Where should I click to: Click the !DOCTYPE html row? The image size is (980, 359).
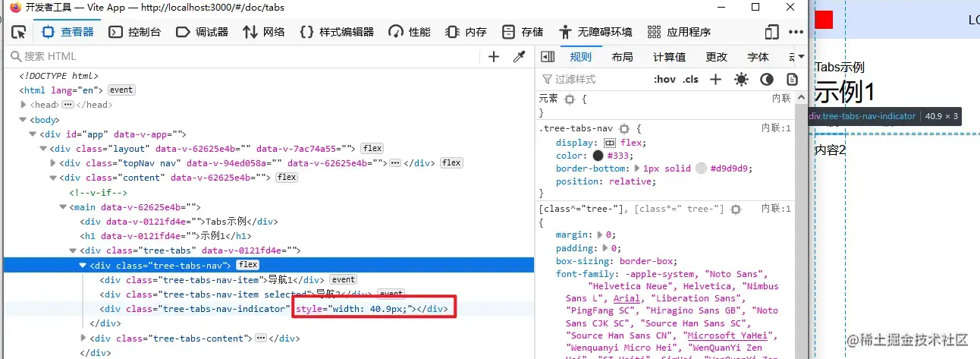(x=59, y=75)
